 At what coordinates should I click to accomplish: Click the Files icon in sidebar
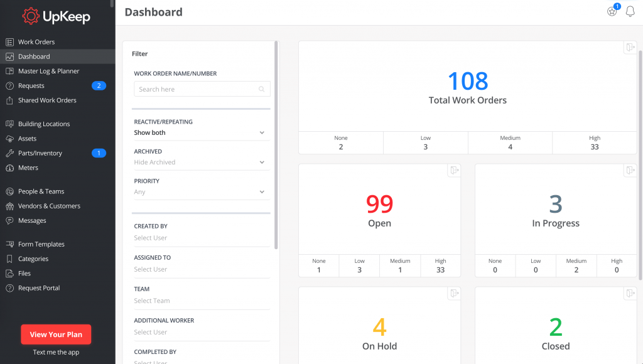pos(9,274)
